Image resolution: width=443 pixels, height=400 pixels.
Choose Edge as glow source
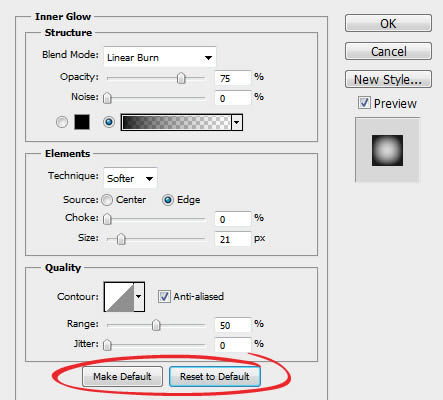(168, 200)
